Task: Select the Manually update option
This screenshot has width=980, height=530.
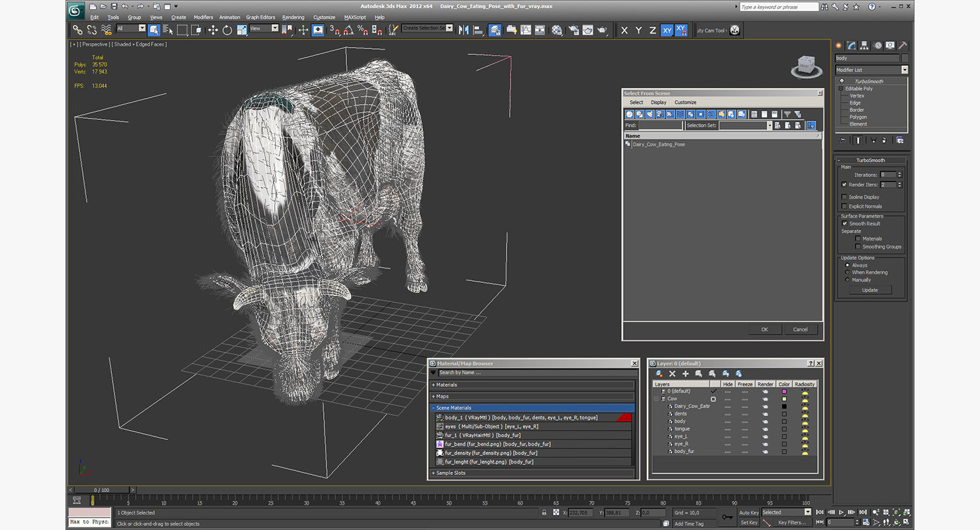Action: (x=848, y=280)
